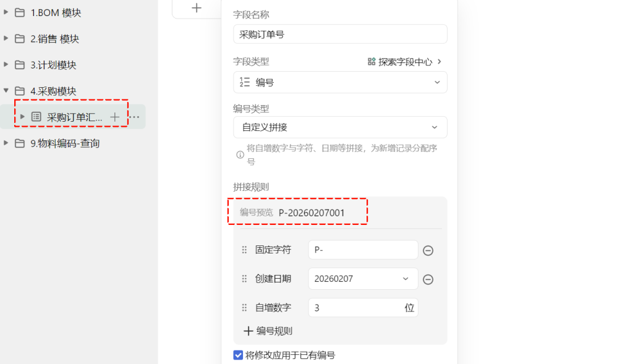Image resolution: width=633 pixels, height=364 pixels.
Task: Click the 9.物料编码-查询 folder icon
Action: click(x=19, y=143)
